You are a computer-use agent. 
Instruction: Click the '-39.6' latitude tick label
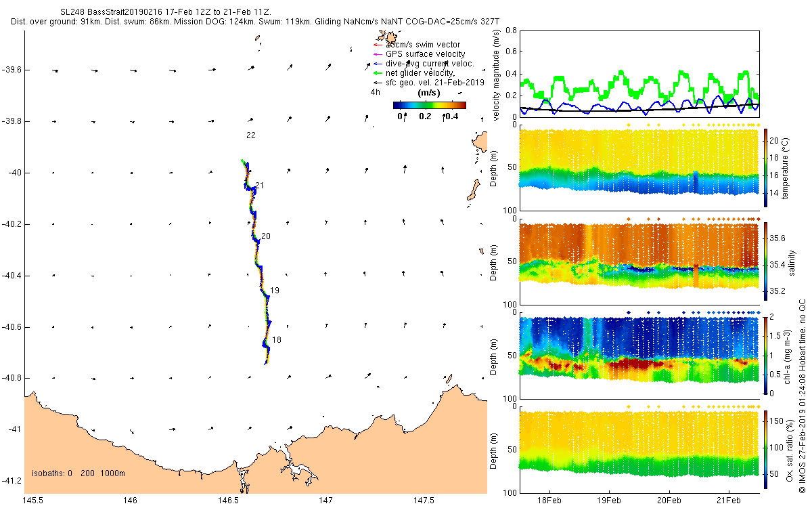12,70
